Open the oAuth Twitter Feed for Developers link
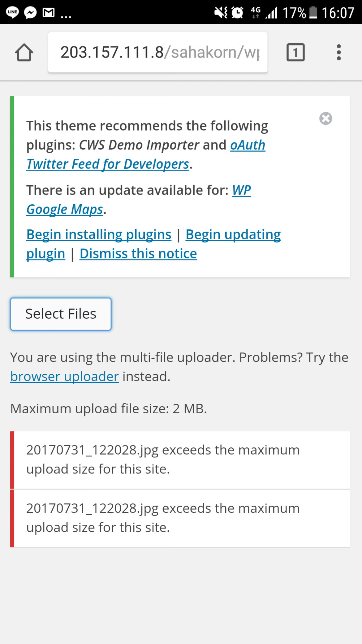The height and width of the screenshot is (644, 362). click(146, 154)
